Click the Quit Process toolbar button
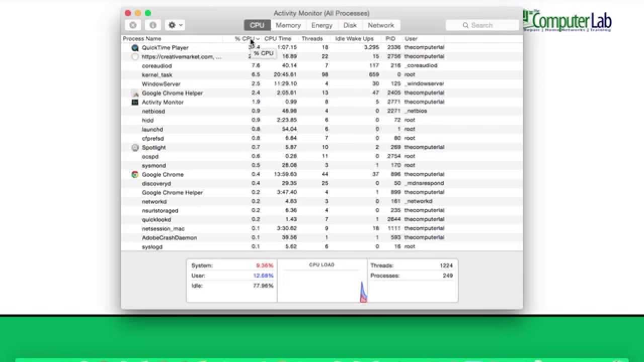The height and width of the screenshot is (362, 644). (x=133, y=25)
